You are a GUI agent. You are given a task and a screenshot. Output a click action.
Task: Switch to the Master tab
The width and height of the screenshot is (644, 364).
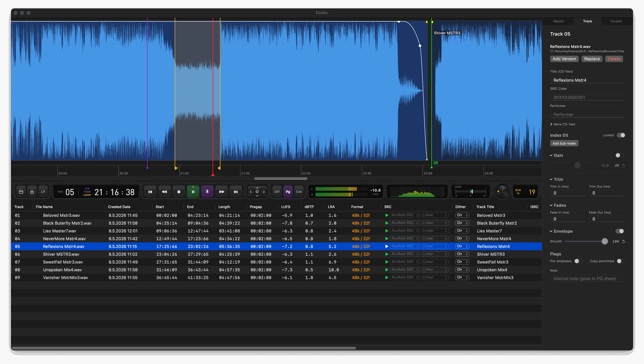tap(558, 21)
